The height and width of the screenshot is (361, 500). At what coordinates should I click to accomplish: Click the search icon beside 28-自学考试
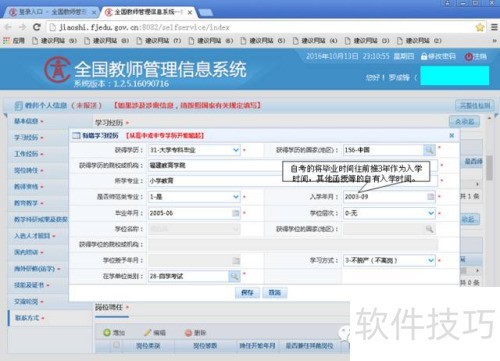[x=234, y=276]
